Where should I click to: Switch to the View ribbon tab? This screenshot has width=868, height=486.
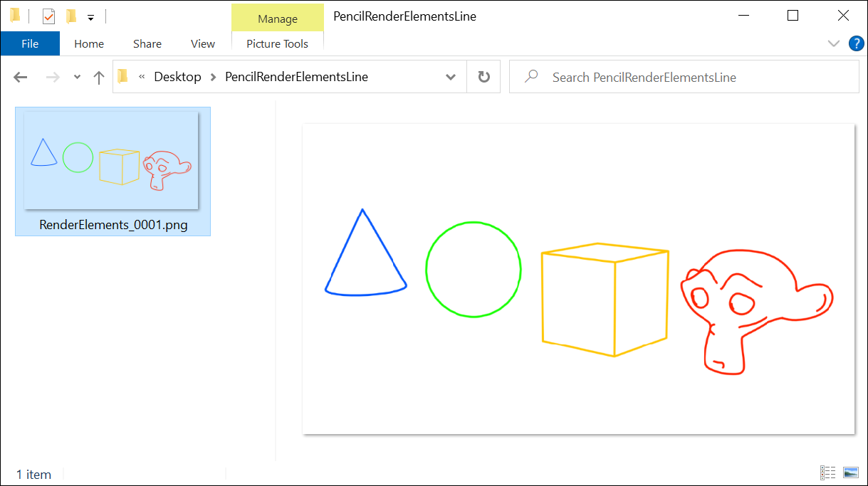tap(202, 43)
